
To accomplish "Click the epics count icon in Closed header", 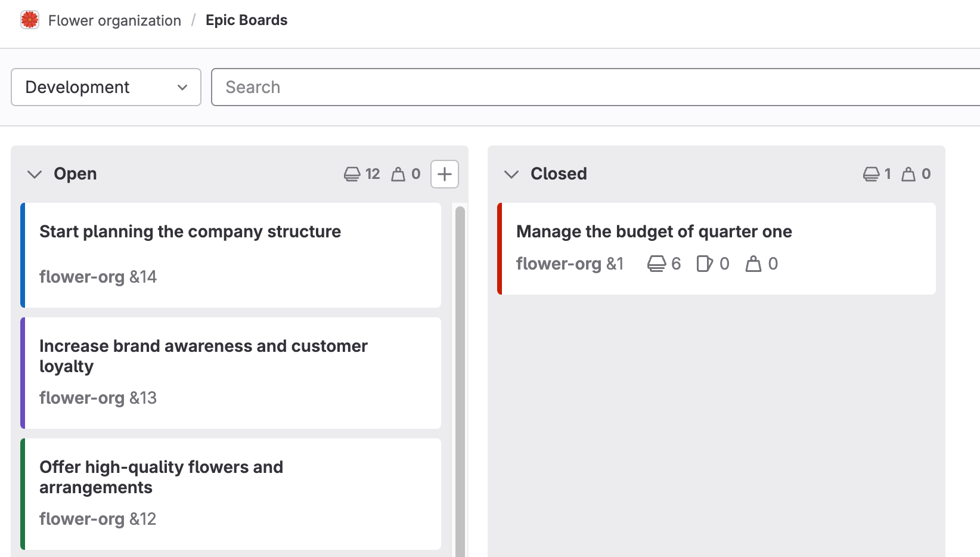I will point(871,174).
